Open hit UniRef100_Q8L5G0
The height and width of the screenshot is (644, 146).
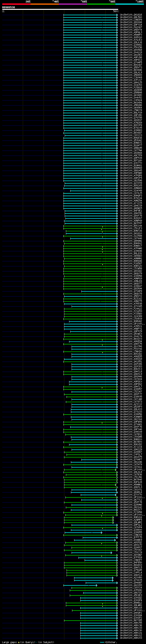coord(131,17)
